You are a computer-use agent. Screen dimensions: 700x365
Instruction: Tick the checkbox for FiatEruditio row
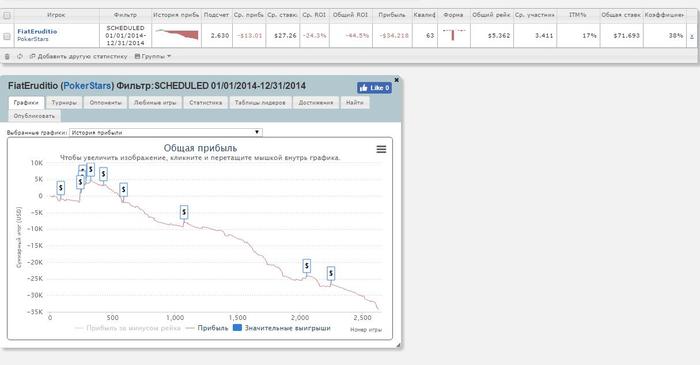[x=7, y=36]
